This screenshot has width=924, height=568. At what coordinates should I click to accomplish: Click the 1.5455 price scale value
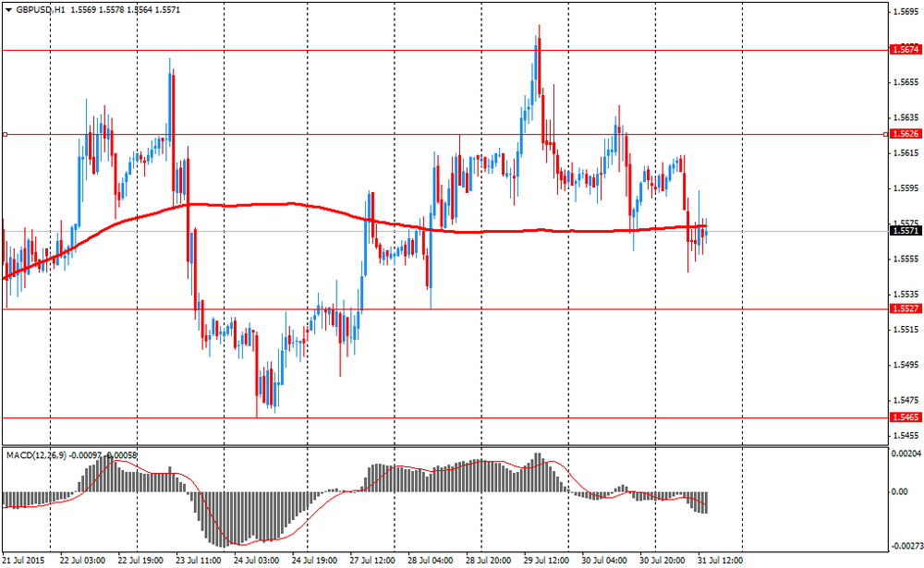tap(906, 435)
